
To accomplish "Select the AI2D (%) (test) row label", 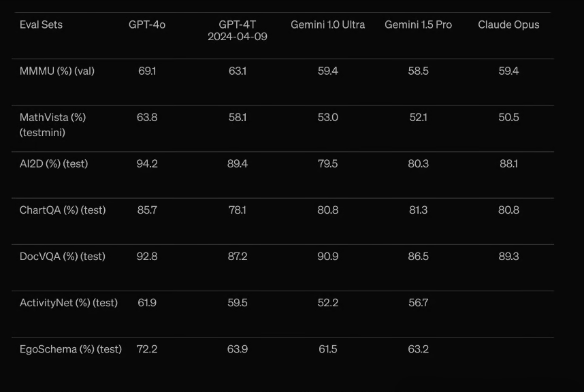I will (x=54, y=163).
